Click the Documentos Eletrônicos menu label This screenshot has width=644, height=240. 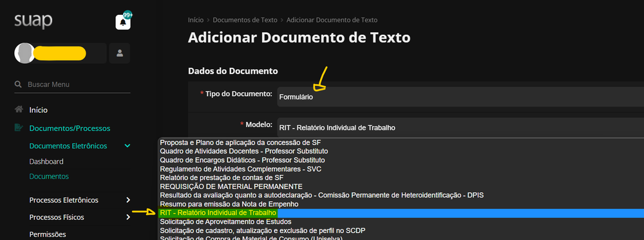point(68,146)
